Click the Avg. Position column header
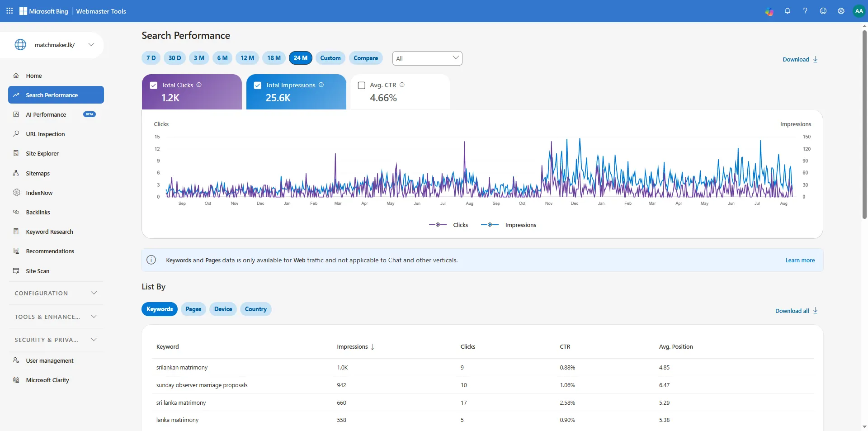The width and height of the screenshot is (868, 431). click(x=676, y=347)
